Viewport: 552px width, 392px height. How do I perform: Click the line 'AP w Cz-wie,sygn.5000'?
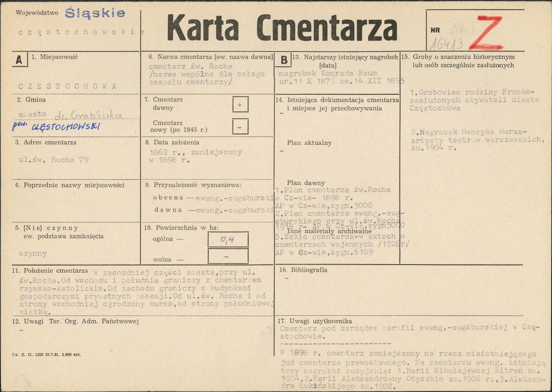(324, 206)
